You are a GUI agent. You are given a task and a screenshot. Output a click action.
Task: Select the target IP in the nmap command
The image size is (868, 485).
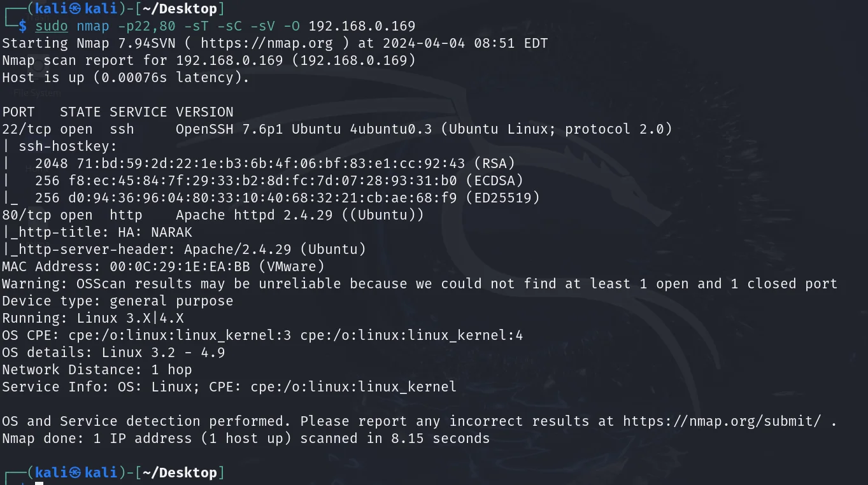[x=362, y=26]
